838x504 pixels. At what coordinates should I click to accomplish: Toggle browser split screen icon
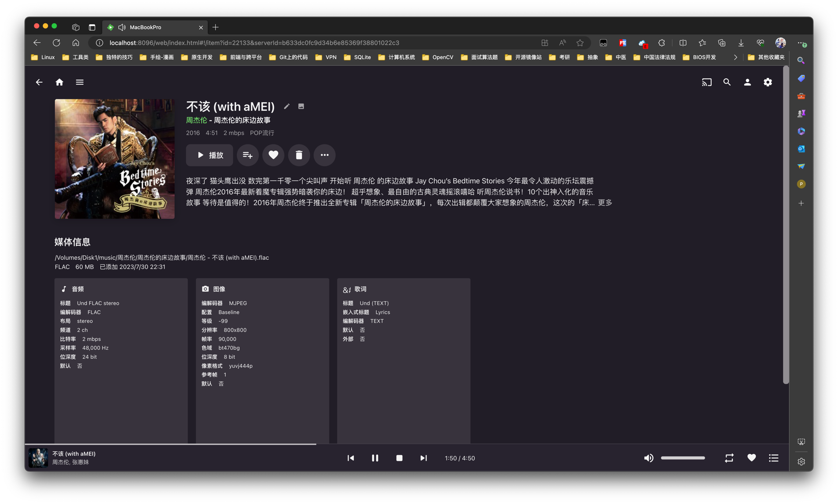pyautogui.click(x=683, y=43)
